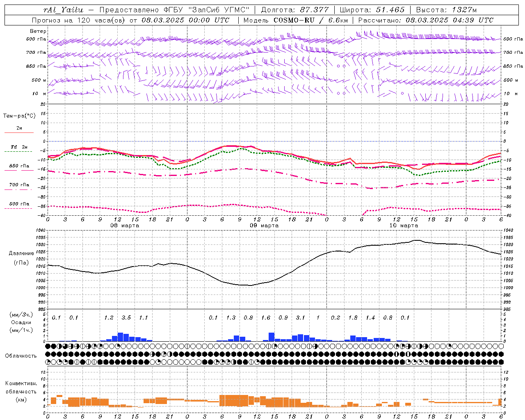
Task: Click the 1.2 precipitation total value
Action: point(109,318)
